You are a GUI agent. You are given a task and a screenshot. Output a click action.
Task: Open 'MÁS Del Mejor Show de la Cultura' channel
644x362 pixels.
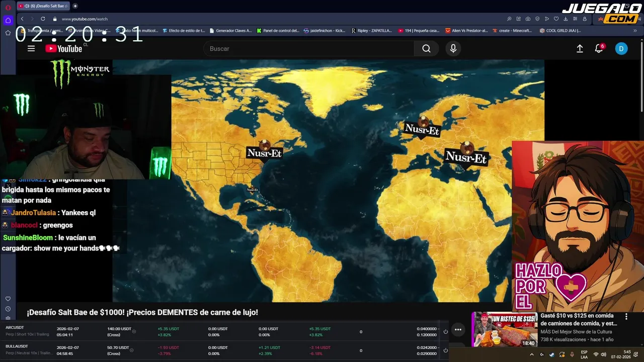[576, 332]
